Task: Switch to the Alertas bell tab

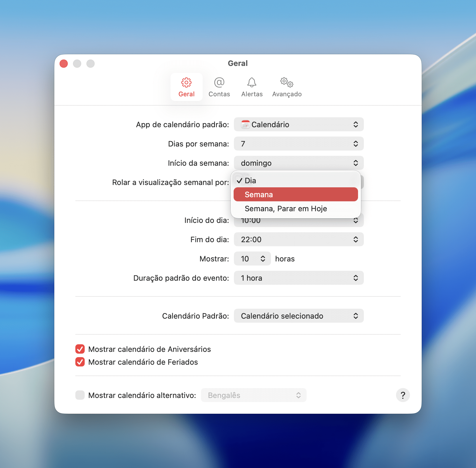Action: point(252,87)
